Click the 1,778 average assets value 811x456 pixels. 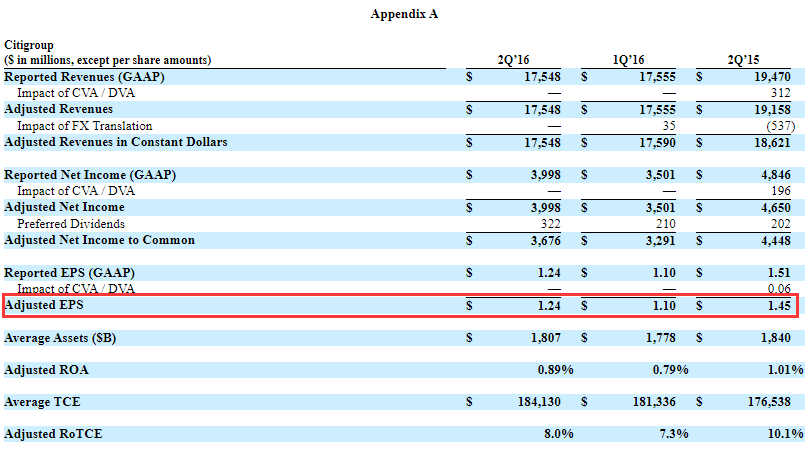click(x=660, y=338)
